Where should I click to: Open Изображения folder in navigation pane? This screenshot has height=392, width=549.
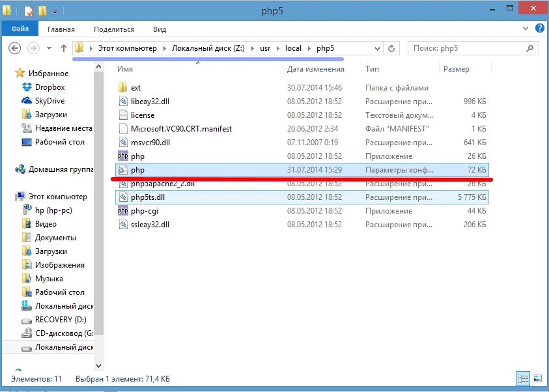59,265
